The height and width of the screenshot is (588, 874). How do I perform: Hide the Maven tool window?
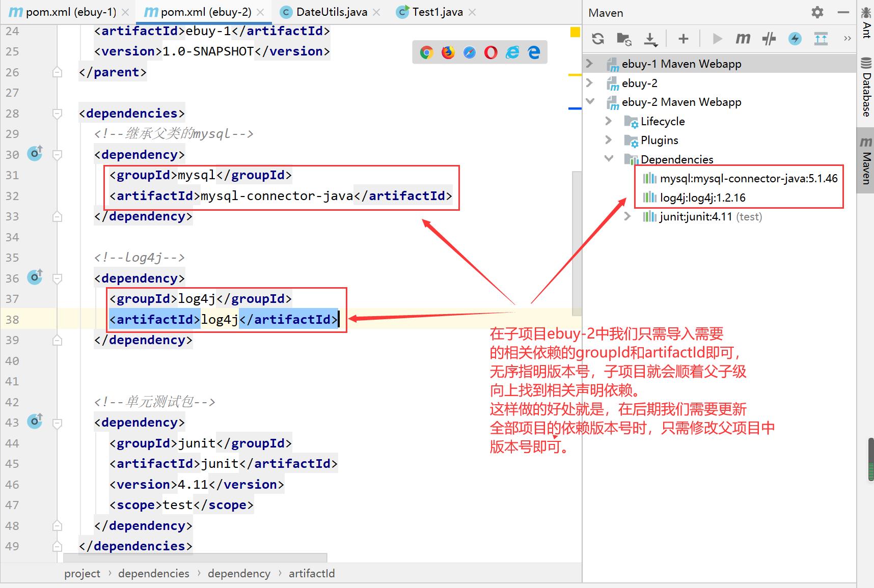[x=843, y=12]
